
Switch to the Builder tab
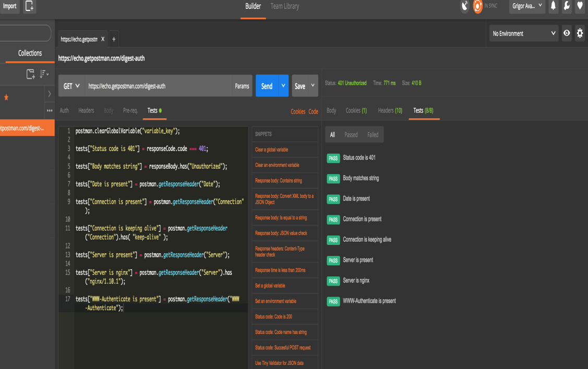tap(253, 6)
